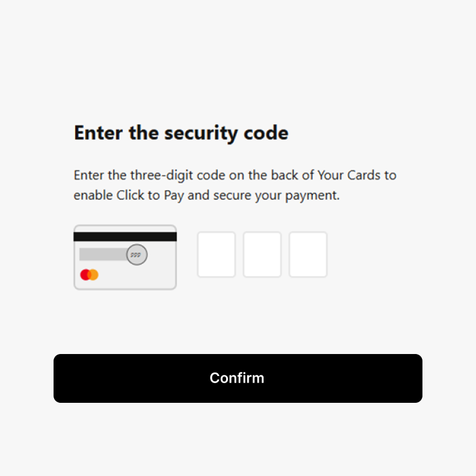Click the word "code" in the bold heading
The height and width of the screenshot is (476, 476).
click(x=266, y=133)
